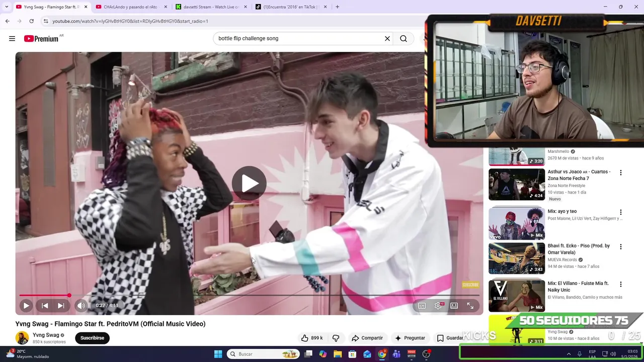Open OBS Studio from the taskbar
This screenshot has width=644, height=362.
pos(426,354)
